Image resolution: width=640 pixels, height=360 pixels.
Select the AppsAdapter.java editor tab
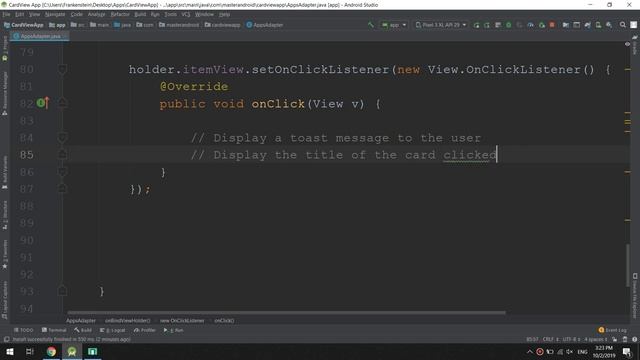40,36
